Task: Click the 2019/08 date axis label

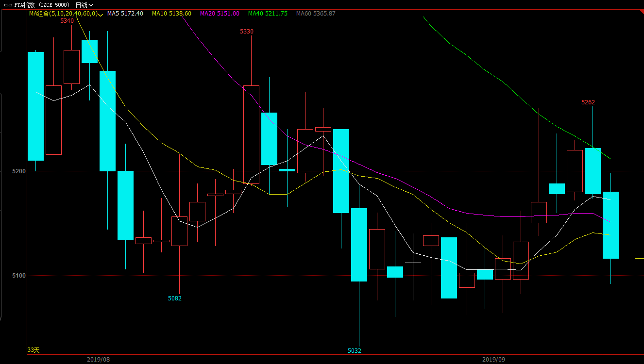Action: click(99, 360)
